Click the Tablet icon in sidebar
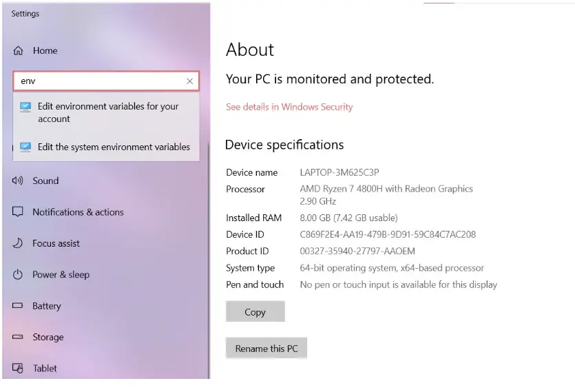This screenshot has height=392, width=575. click(x=18, y=368)
